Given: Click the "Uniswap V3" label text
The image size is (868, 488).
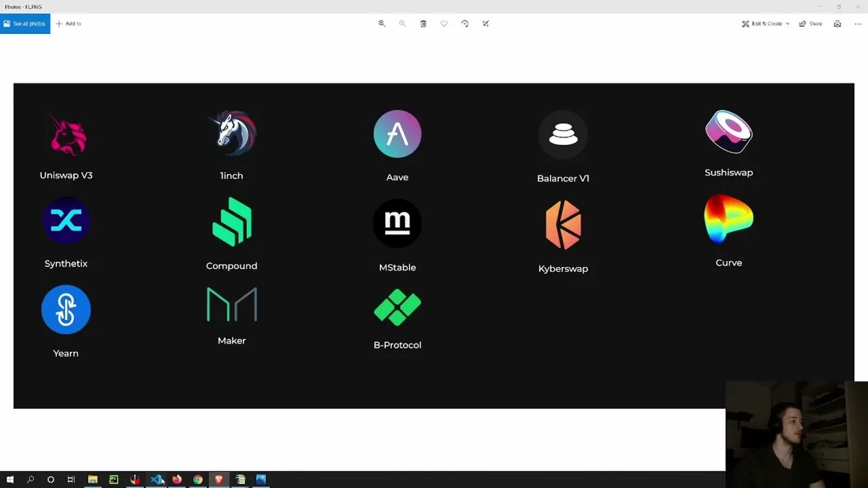Looking at the screenshot, I should click(66, 176).
